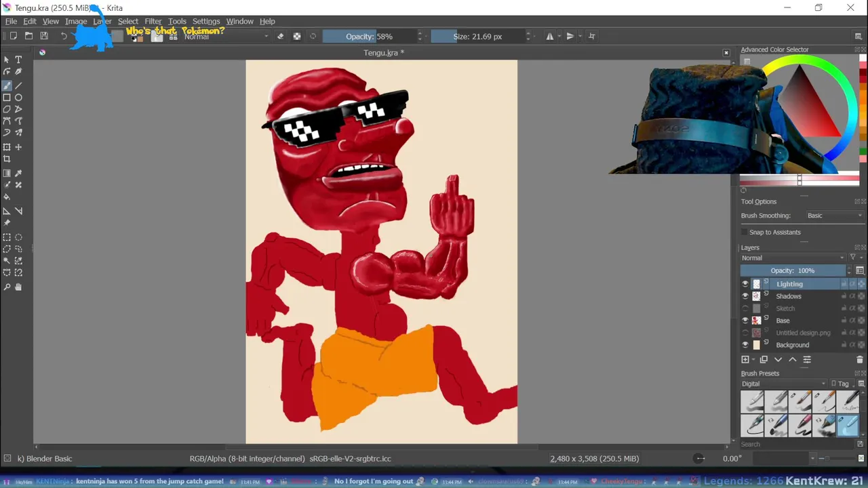Hide the Lighting layer
The image size is (868, 488).
click(x=745, y=284)
